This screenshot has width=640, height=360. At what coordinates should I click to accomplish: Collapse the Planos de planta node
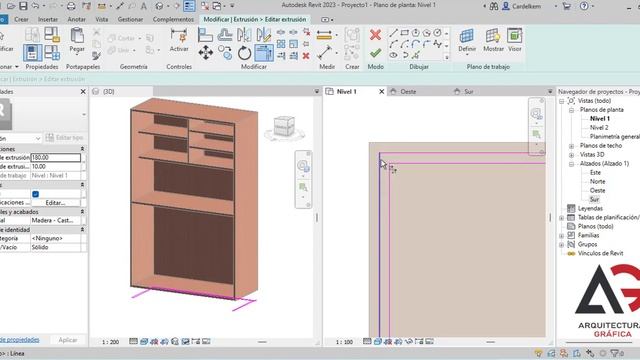click(571, 110)
